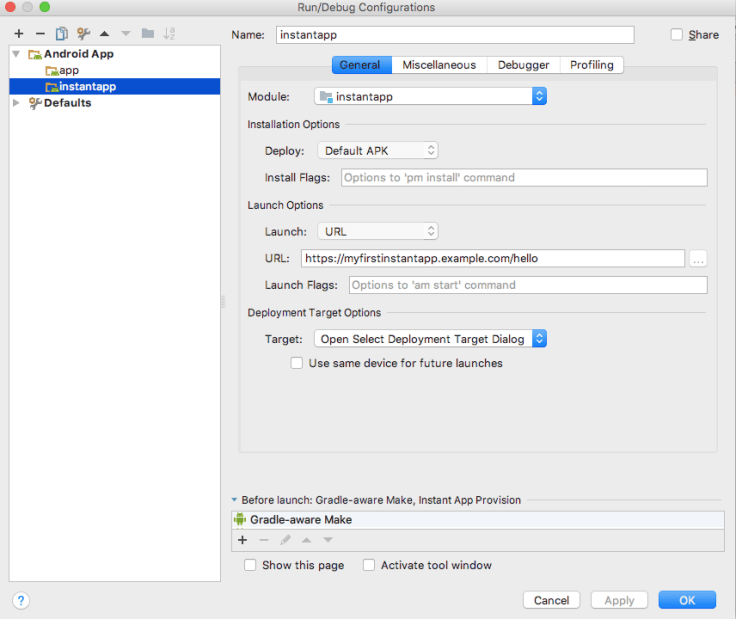
Task: Click the Cancel button
Action: tap(551, 600)
